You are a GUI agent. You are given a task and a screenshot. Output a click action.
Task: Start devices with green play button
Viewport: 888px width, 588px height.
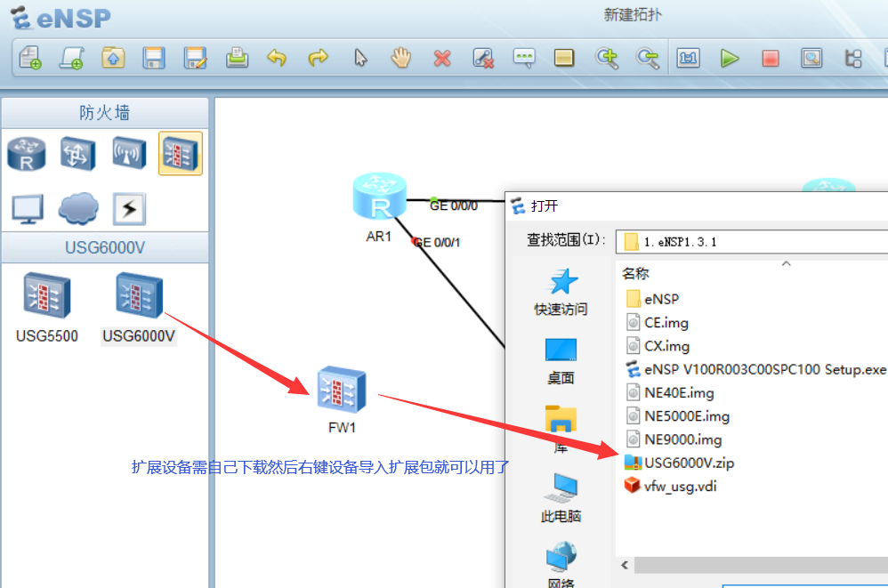pos(730,58)
